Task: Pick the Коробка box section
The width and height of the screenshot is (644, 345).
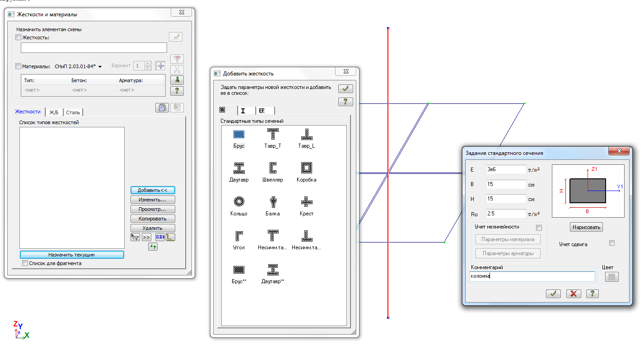Action: tap(307, 168)
